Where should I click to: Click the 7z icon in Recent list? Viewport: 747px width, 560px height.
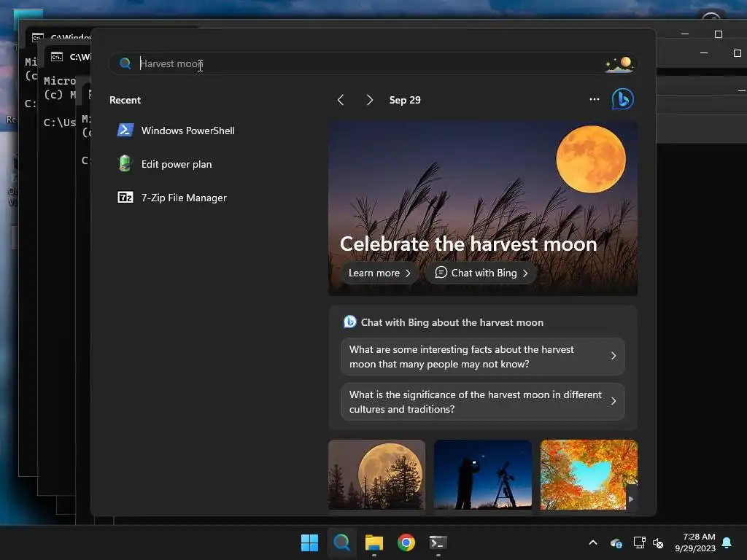point(125,197)
